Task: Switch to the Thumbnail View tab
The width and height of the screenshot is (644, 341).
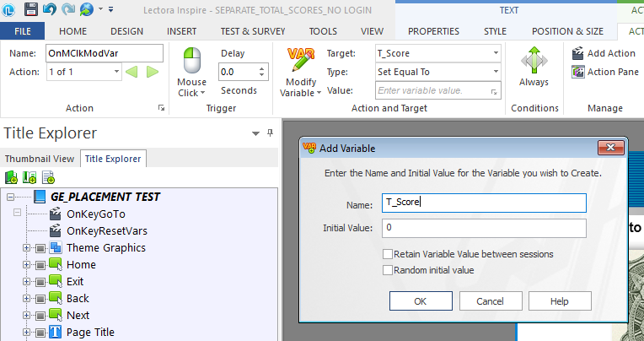Action: (40, 159)
